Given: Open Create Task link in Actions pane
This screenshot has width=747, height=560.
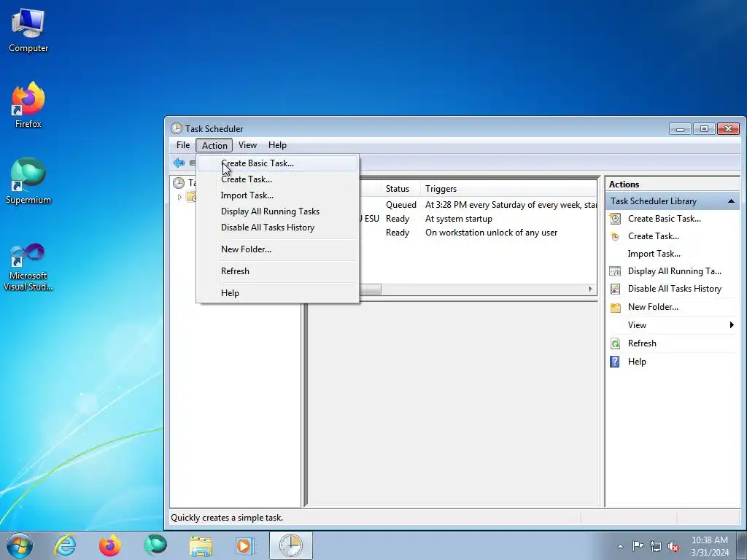Looking at the screenshot, I should [x=653, y=236].
